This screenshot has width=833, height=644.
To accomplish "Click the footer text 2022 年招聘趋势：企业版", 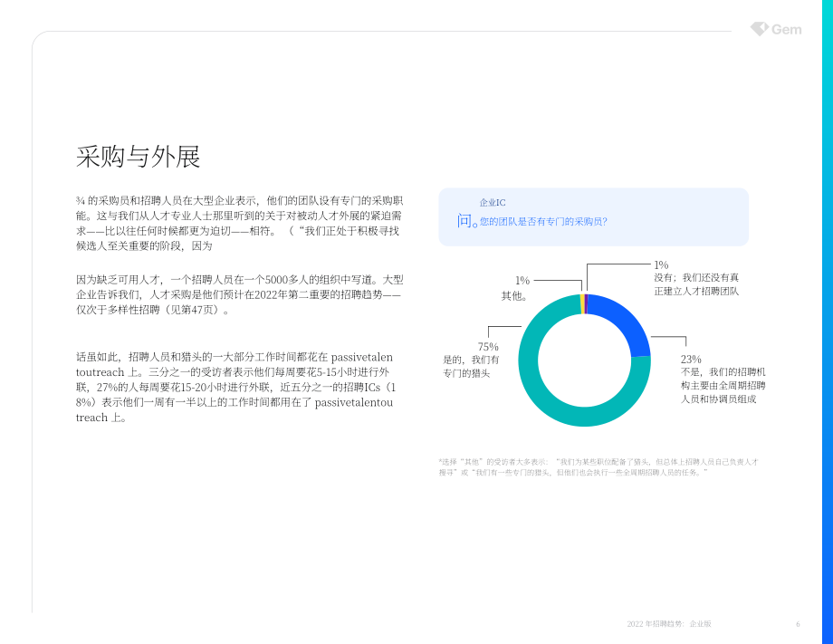I will click(x=669, y=624).
